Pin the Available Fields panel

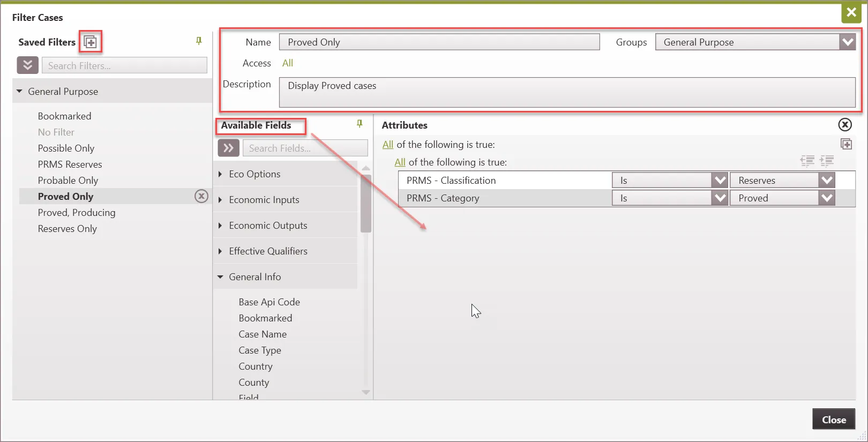coord(360,124)
